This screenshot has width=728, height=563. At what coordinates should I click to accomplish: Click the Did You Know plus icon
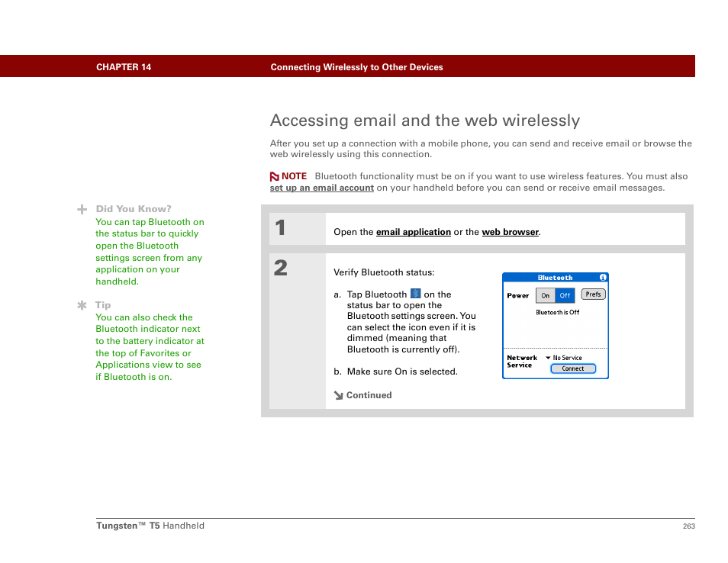coord(82,209)
